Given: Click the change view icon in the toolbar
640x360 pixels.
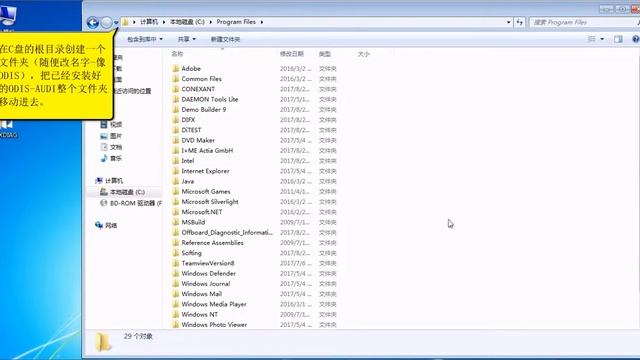Looking at the screenshot, I should click(591, 39).
